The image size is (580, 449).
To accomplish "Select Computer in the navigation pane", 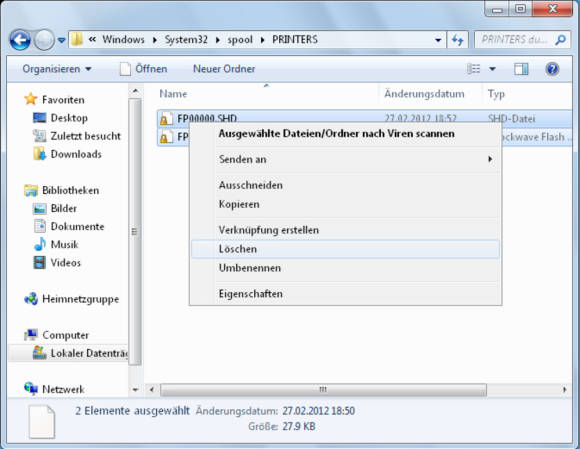I will click(x=65, y=335).
